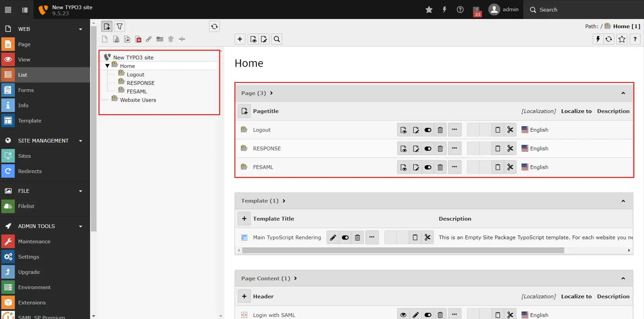Open the Extensions module
Screen dimensions: 644x319
pos(45,302)
